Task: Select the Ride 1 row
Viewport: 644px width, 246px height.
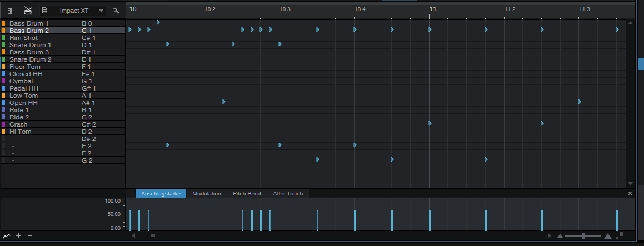Action: 63,110
